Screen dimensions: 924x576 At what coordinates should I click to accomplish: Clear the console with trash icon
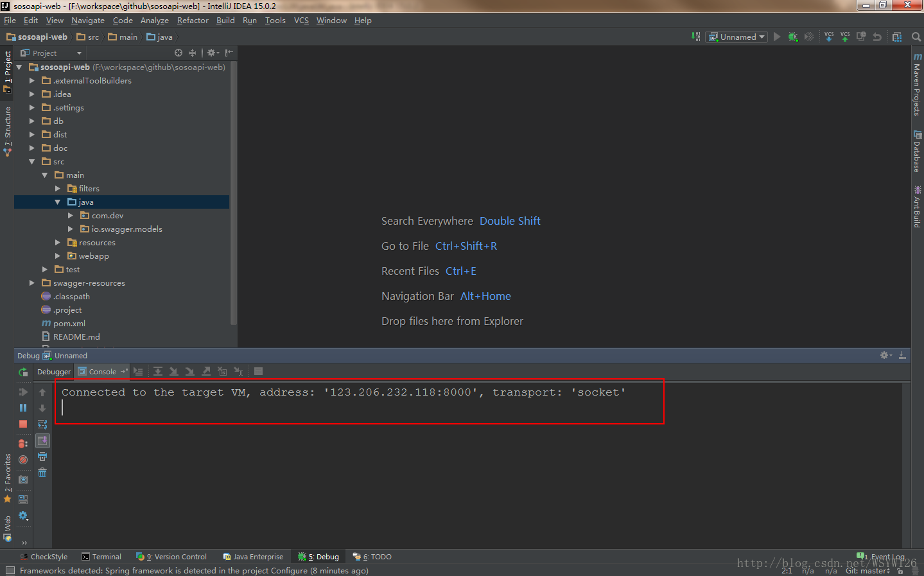click(x=42, y=473)
